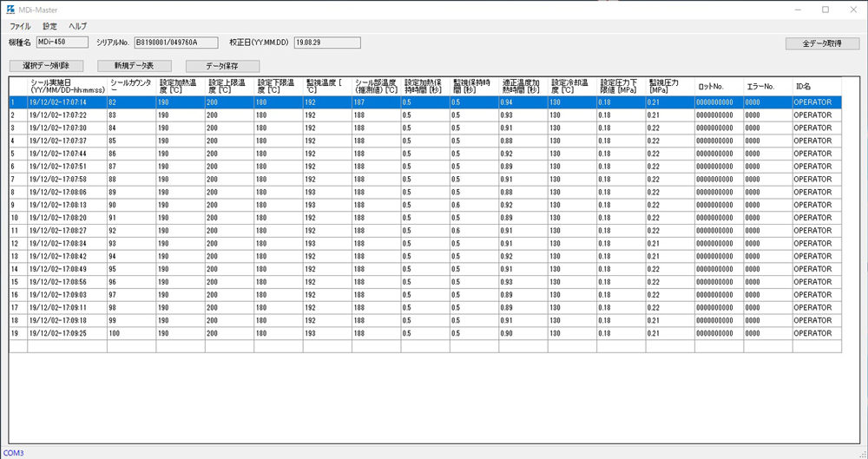The height and width of the screenshot is (459, 868).
Task: Open the 設定 menu
Action: coord(50,26)
